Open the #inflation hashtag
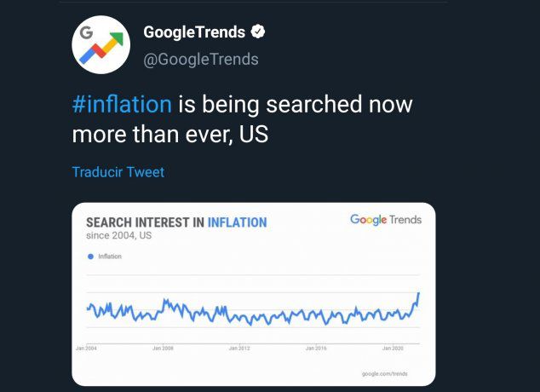Viewport: 540px width, 392px height. [x=122, y=104]
